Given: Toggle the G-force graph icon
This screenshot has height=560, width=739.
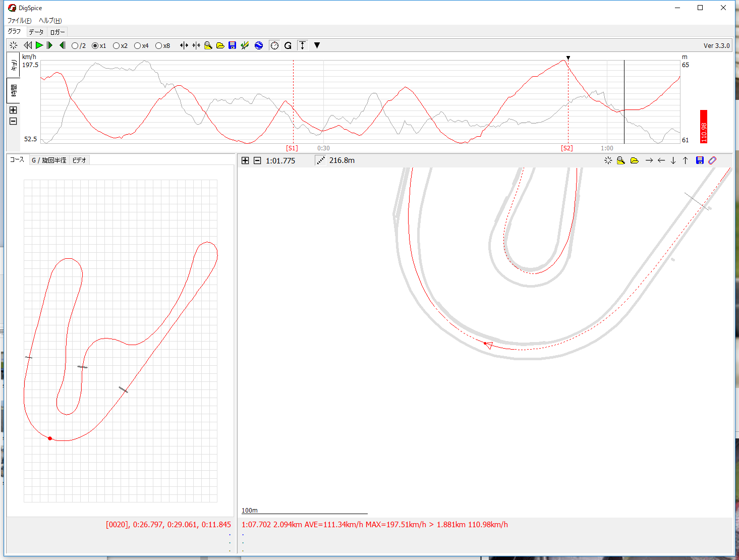Looking at the screenshot, I should tap(288, 45).
